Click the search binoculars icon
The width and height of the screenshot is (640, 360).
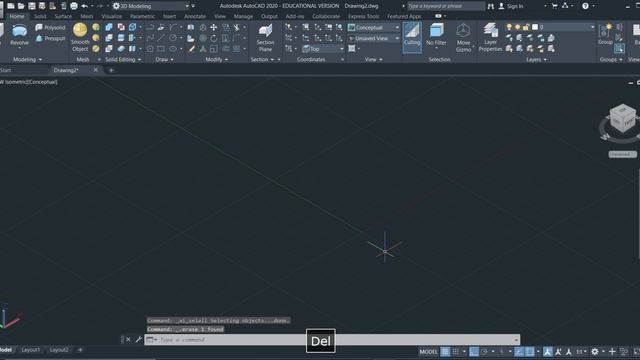[491, 6]
